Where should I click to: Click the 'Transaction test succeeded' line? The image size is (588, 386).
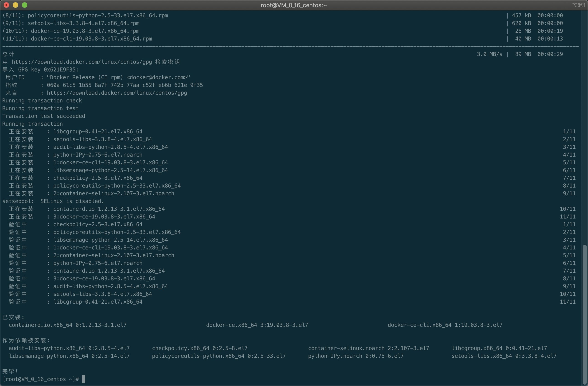tap(43, 116)
